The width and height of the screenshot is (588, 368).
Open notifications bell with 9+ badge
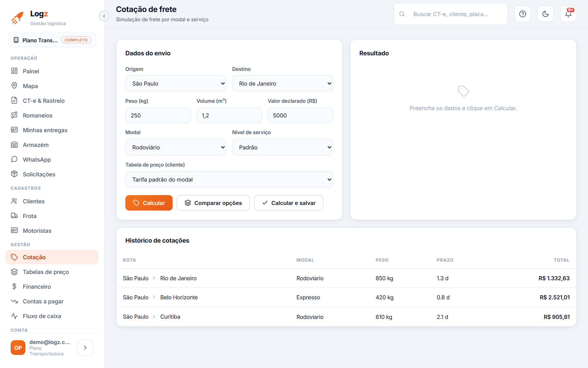568,14
